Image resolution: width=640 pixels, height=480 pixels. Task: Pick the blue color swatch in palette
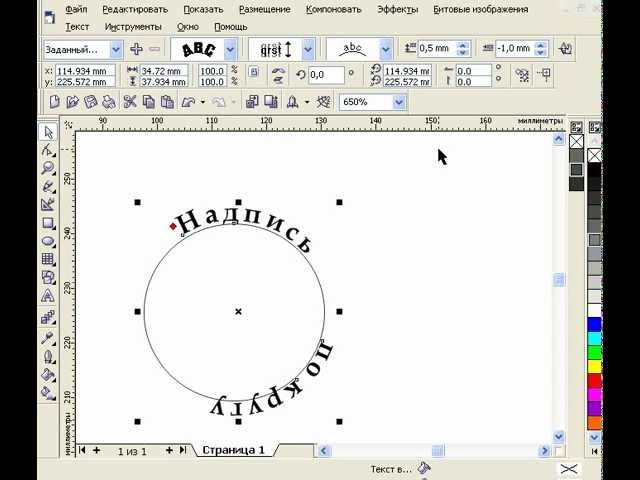click(594, 324)
